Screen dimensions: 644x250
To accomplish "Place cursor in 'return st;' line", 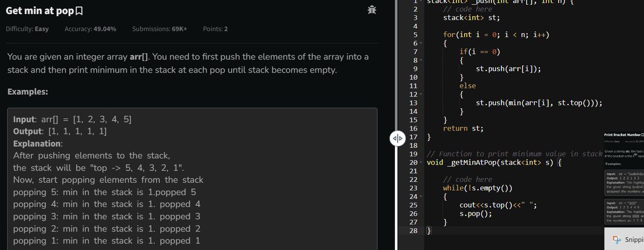I will [463, 128].
